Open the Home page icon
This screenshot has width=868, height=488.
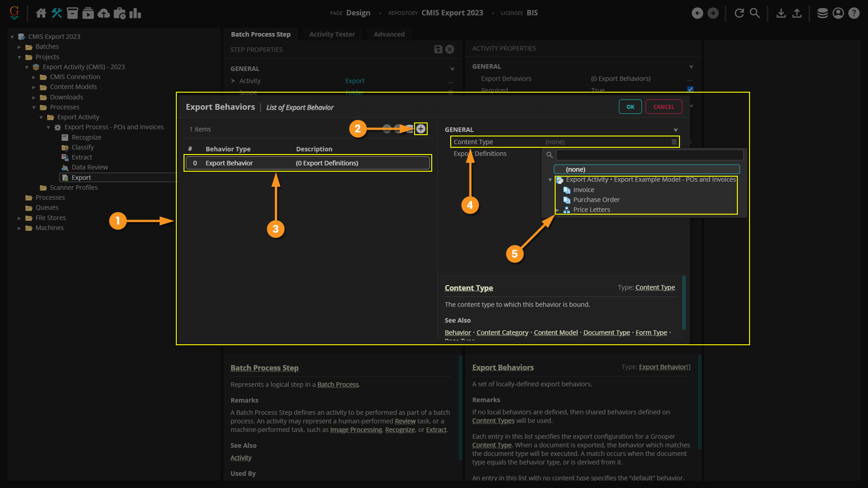pyautogui.click(x=41, y=13)
